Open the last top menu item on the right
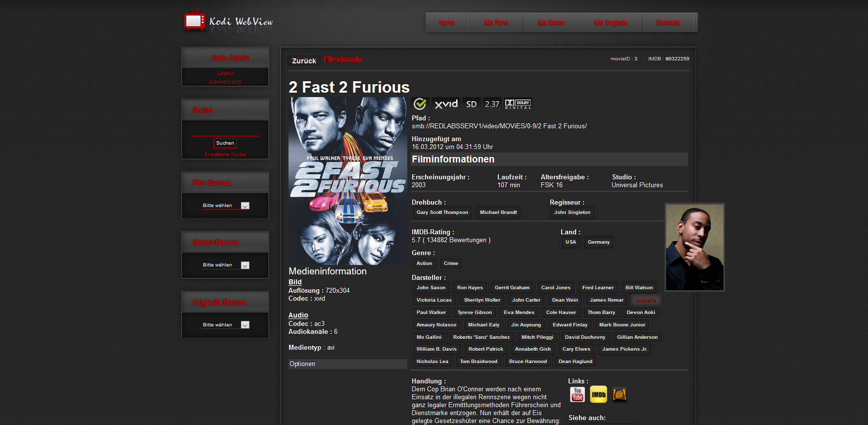 668,22
